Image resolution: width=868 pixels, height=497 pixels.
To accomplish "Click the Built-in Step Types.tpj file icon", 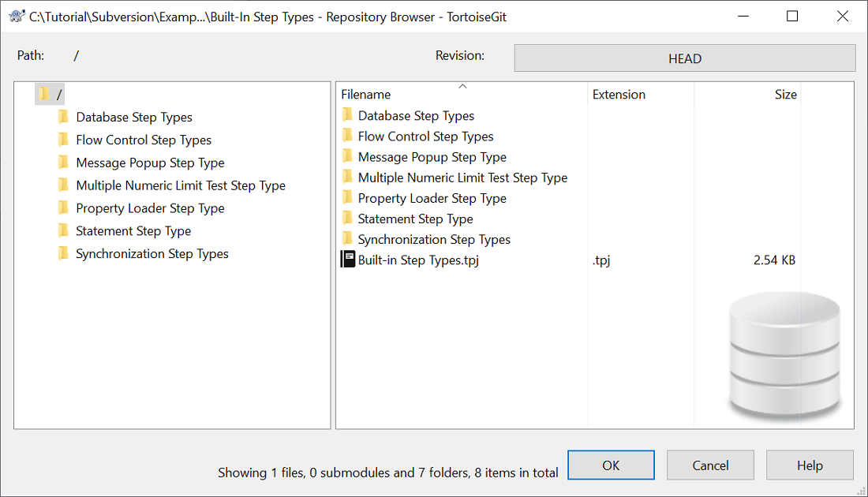I will (x=348, y=259).
